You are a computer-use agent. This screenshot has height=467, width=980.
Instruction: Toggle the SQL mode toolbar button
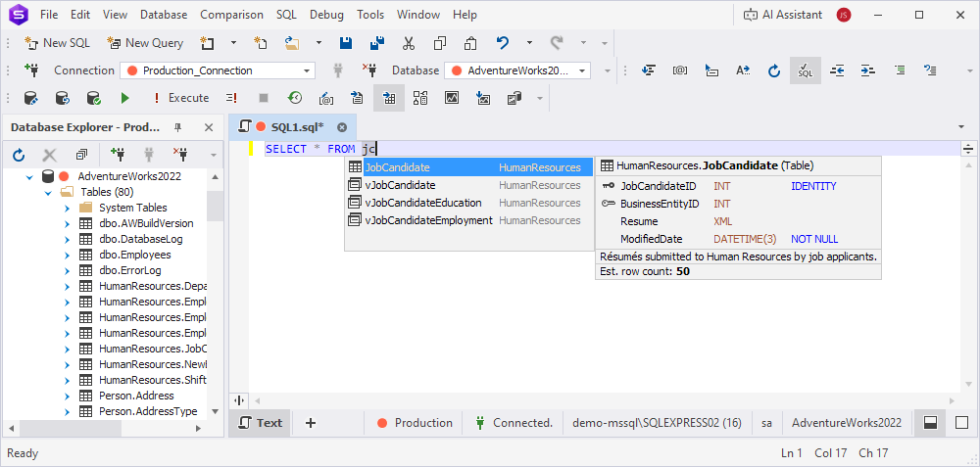[x=805, y=70]
